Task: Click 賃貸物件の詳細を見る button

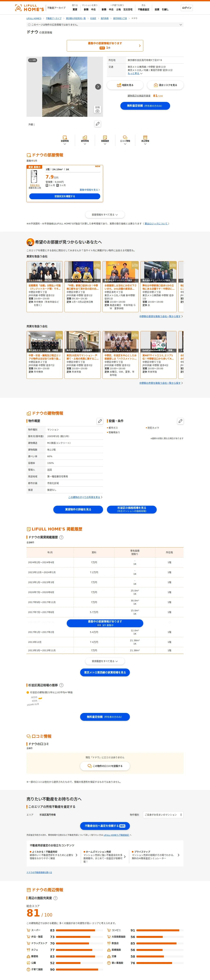Action: pos(78,509)
